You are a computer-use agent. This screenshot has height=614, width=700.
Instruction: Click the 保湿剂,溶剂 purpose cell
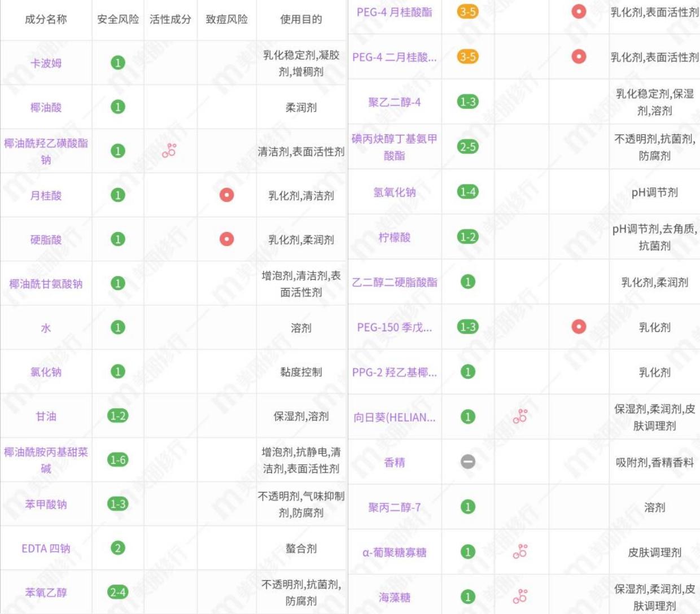pyautogui.click(x=301, y=416)
